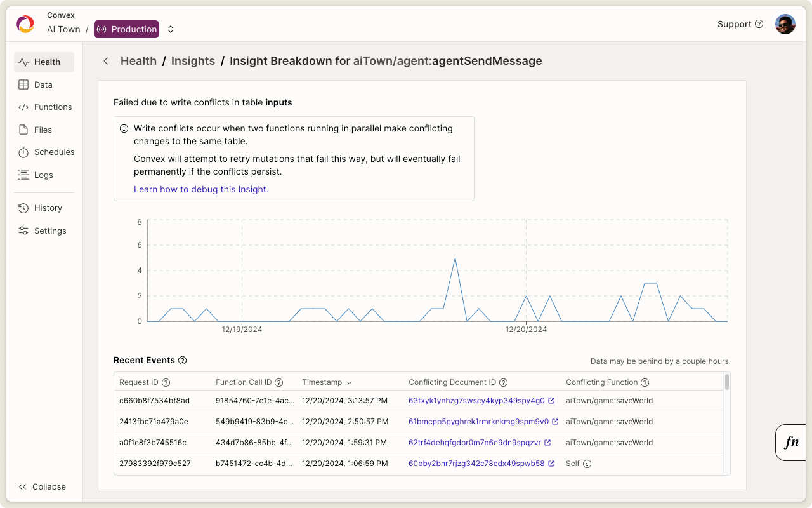Click the chart peak of five conflicts
Viewport: 812px width, 508px height.
(455, 258)
